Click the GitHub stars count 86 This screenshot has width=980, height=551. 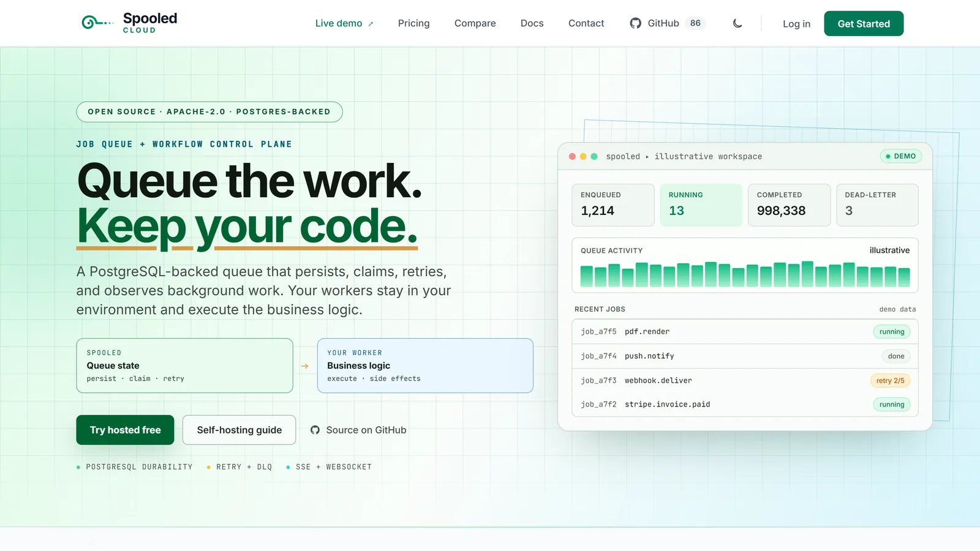pos(695,23)
